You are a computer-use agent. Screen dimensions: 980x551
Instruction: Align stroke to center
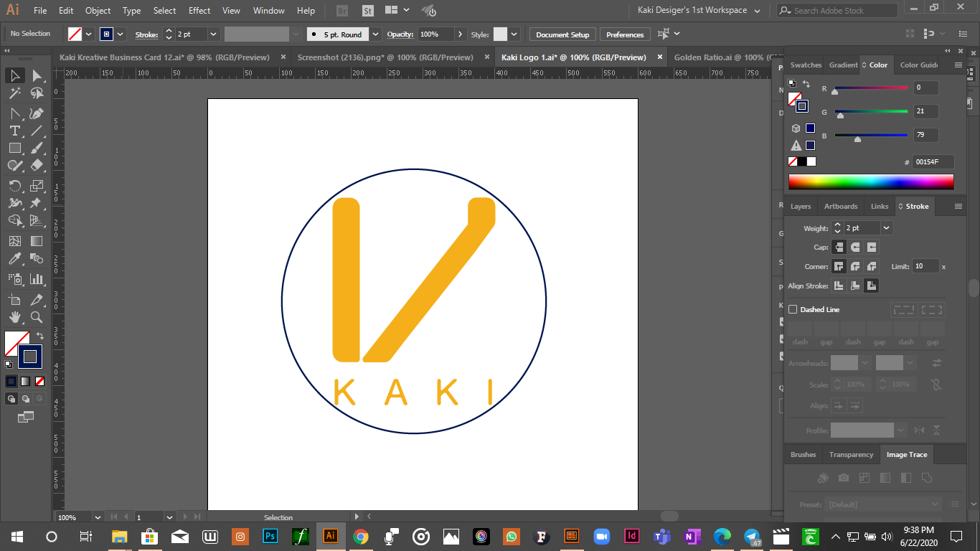point(839,286)
